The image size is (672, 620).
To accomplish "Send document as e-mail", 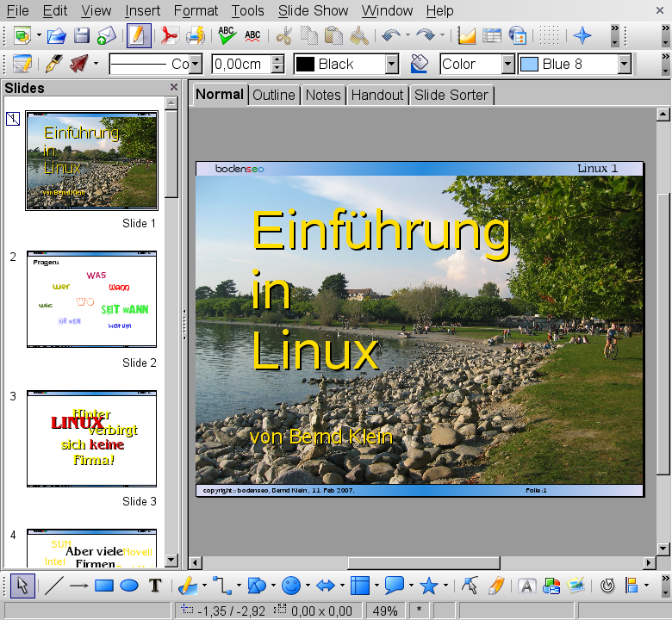I will click(106, 35).
